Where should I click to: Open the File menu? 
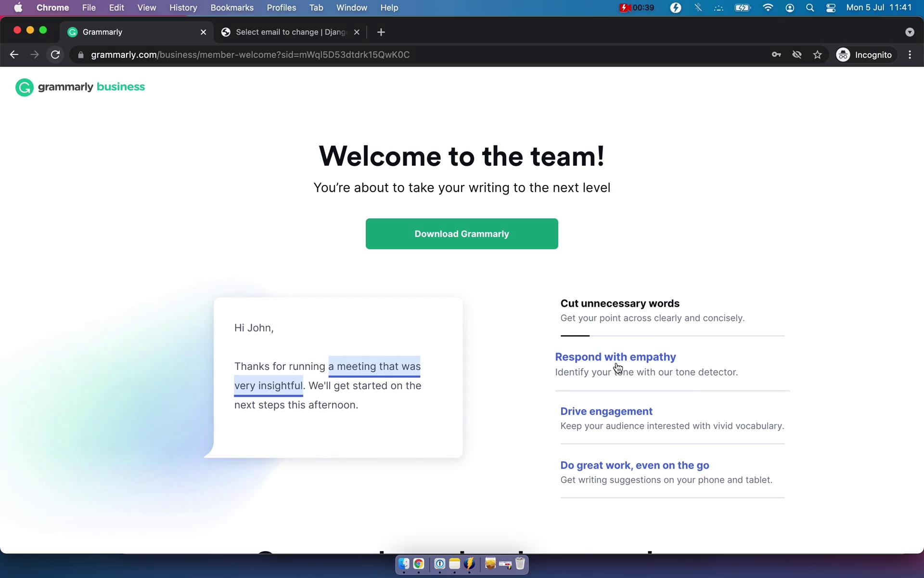[x=89, y=8]
